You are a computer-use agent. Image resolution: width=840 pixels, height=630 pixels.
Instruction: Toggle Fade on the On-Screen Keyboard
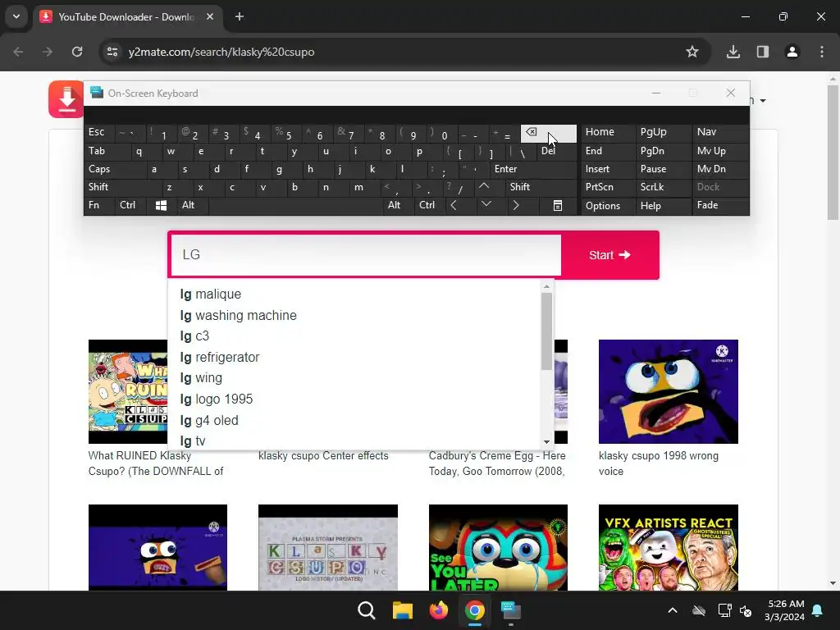pyautogui.click(x=720, y=206)
